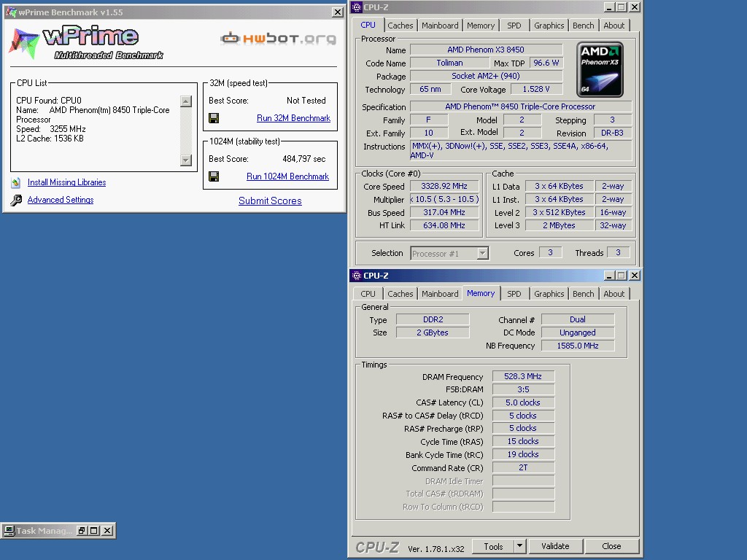Open the Submit Scores link
The height and width of the screenshot is (560, 747).
[270, 201]
